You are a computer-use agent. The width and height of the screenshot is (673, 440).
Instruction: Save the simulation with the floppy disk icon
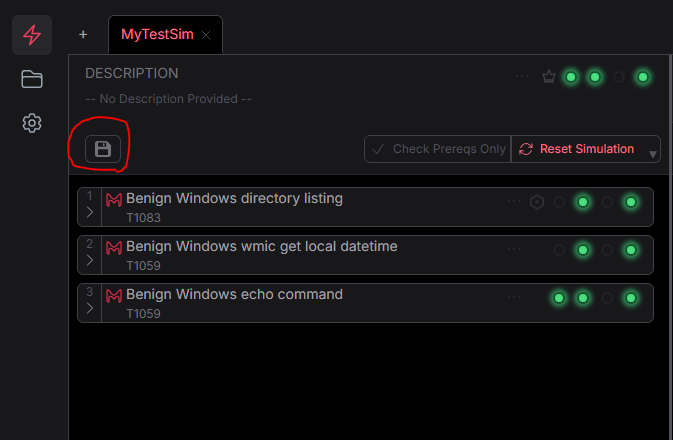pos(102,149)
